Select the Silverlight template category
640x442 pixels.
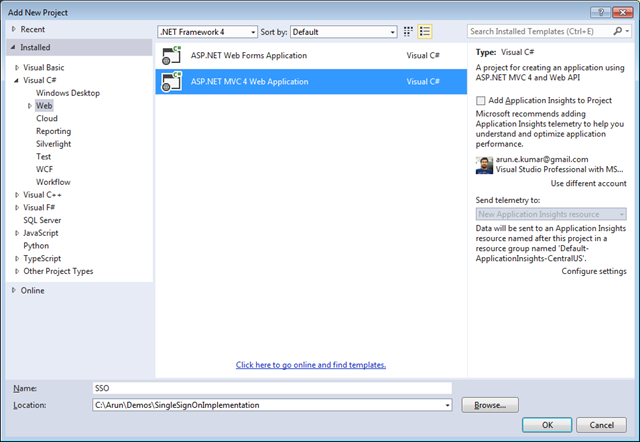53,144
